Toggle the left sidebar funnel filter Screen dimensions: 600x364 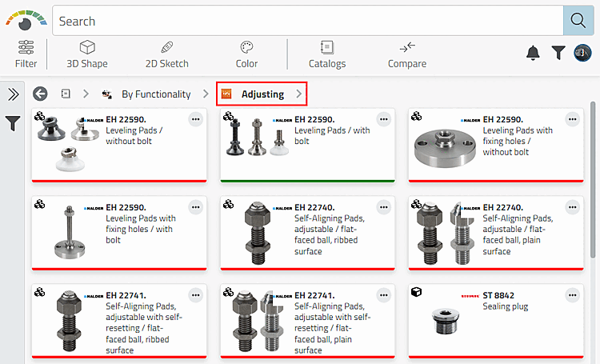coord(13,123)
